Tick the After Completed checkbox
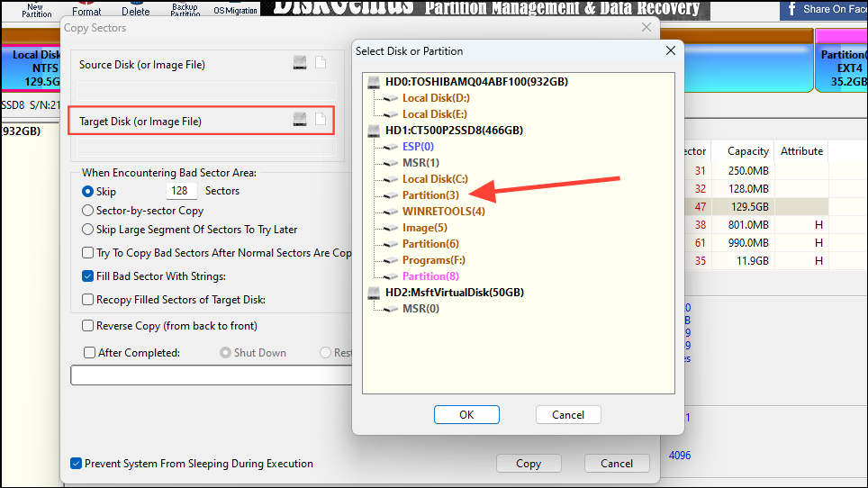868x488 pixels. pos(89,352)
